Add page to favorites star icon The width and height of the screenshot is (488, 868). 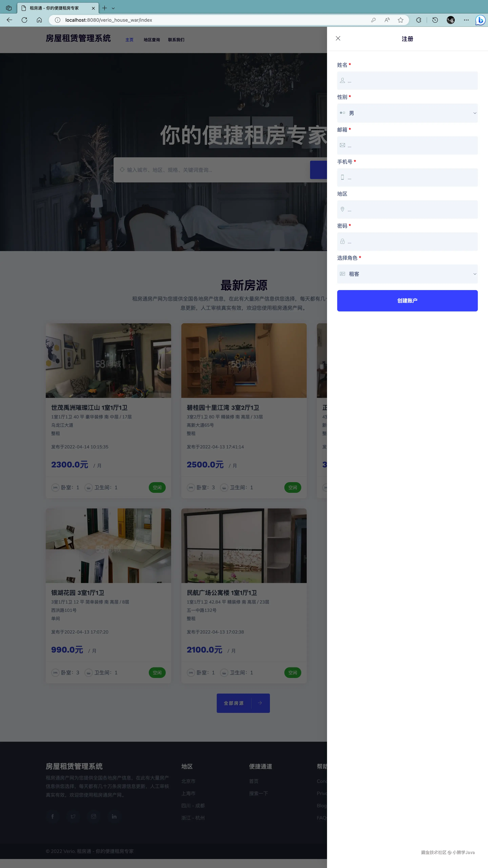pyautogui.click(x=400, y=20)
